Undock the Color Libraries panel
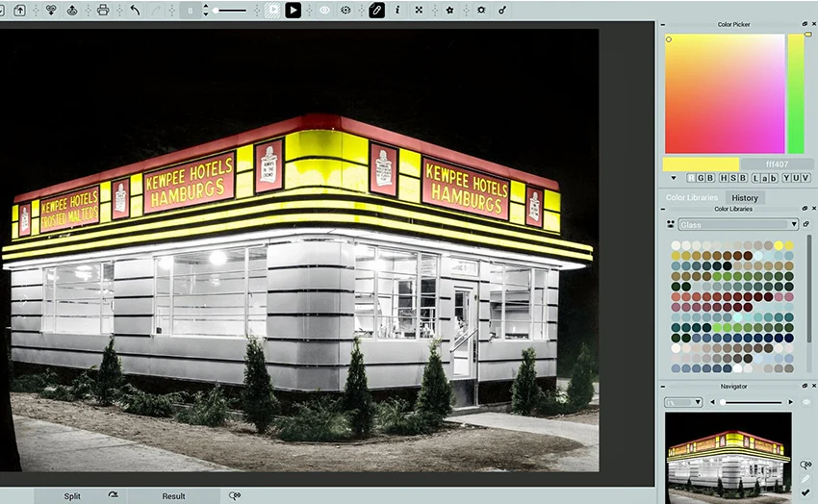Image resolution: width=818 pixels, height=504 pixels. (806, 209)
